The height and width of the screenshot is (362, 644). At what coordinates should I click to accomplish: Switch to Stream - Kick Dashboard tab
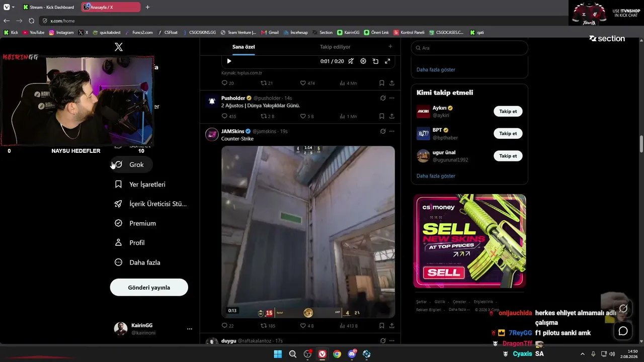click(50, 7)
